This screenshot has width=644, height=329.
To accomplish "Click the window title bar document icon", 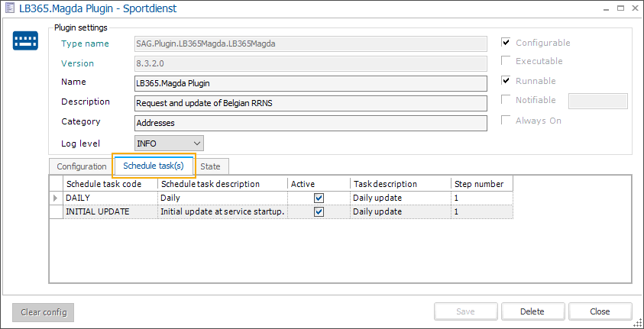I will 9,10.
